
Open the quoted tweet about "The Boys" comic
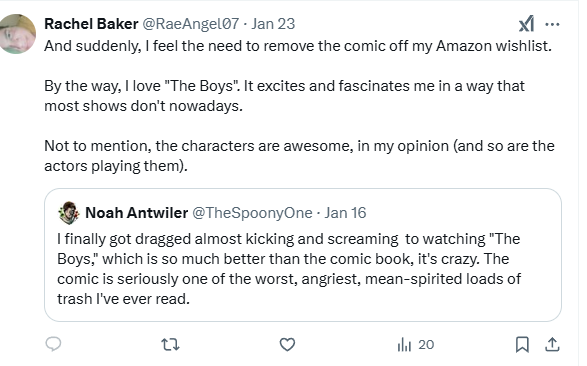(x=303, y=255)
